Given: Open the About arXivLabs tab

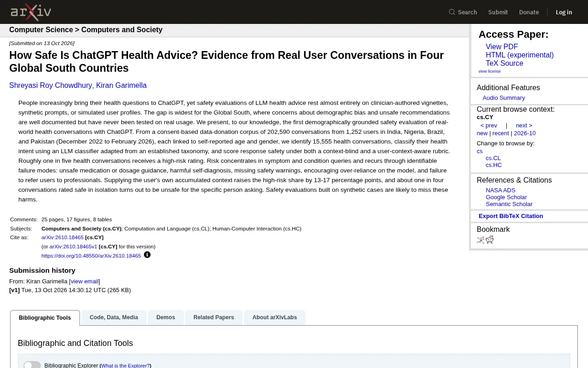Looking at the screenshot, I should tap(275, 317).
